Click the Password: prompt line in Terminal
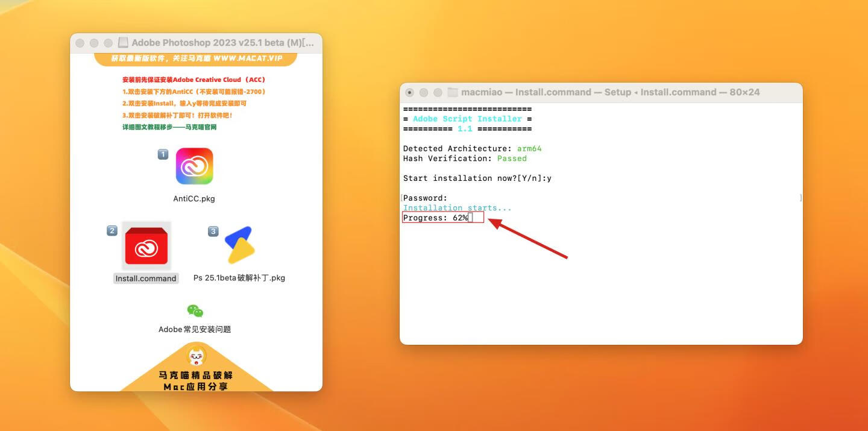Image resolution: width=868 pixels, height=431 pixels. pos(426,198)
